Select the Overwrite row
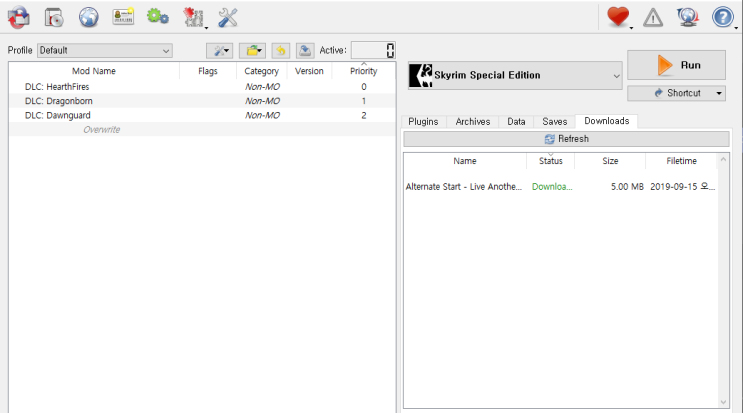This screenshot has width=743, height=413. 202,129
